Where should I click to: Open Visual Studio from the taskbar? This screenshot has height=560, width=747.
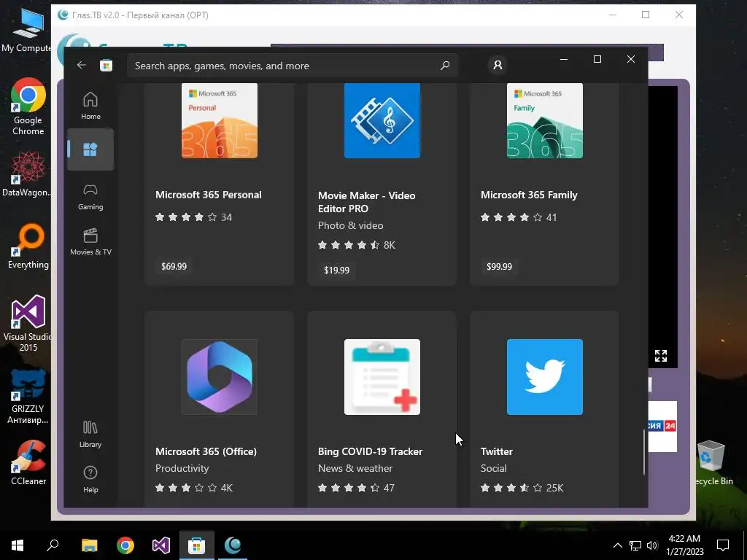[161, 545]
